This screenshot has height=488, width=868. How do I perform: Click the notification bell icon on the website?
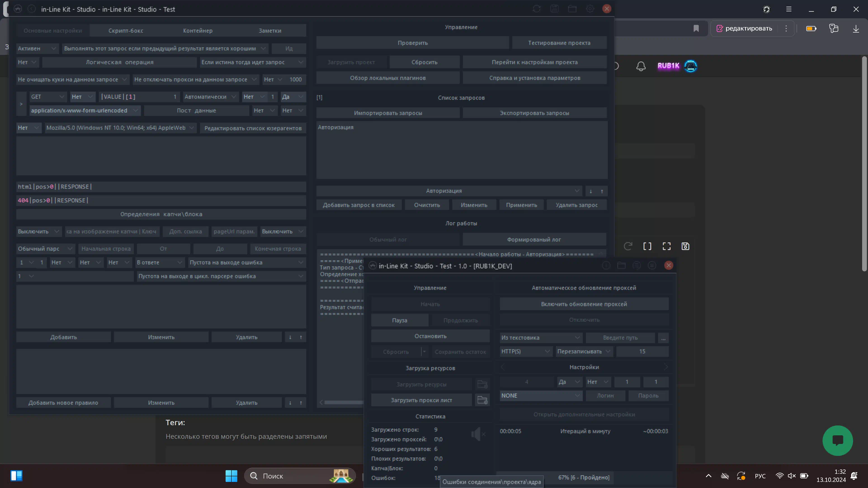641,66
